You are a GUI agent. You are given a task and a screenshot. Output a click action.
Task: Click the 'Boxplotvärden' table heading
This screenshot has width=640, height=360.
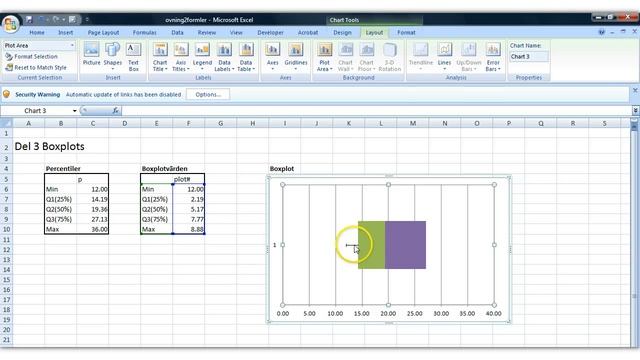pyautogui.click(x=164, y=169)
